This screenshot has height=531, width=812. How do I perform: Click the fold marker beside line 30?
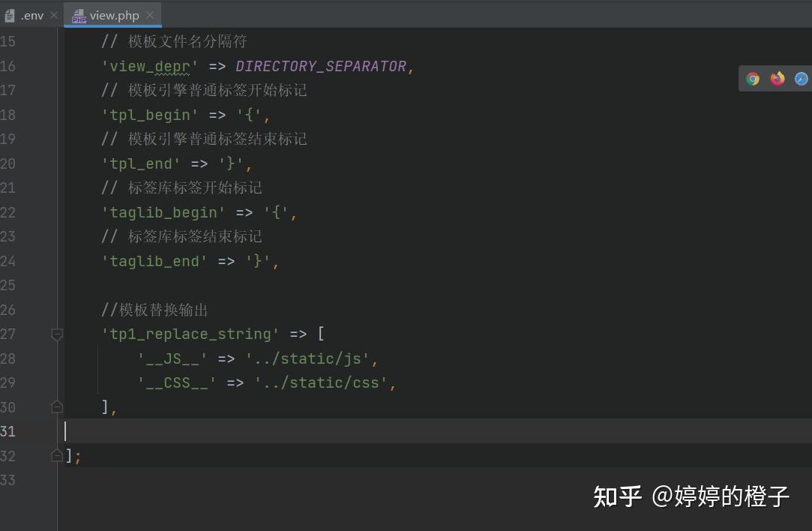pyautogui.click(x=57, y=406)
